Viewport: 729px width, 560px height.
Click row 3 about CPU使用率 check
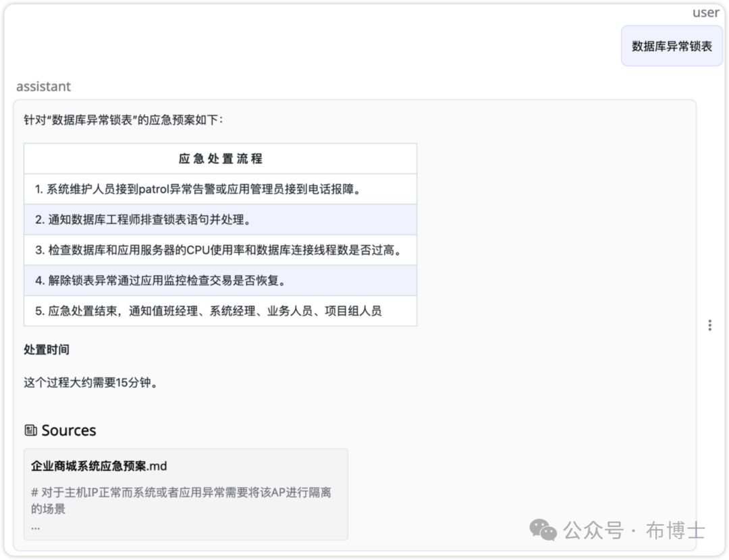coord(218,250)
